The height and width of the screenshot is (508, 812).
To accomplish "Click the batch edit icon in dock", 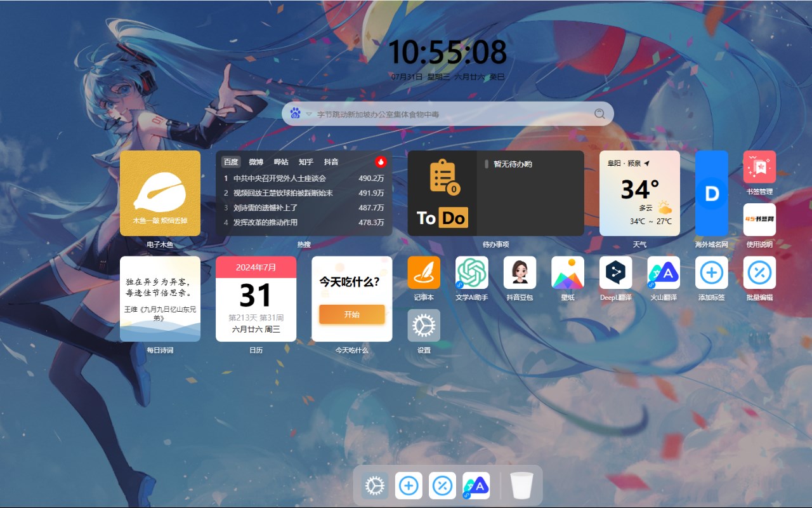I will pos(442,486).
